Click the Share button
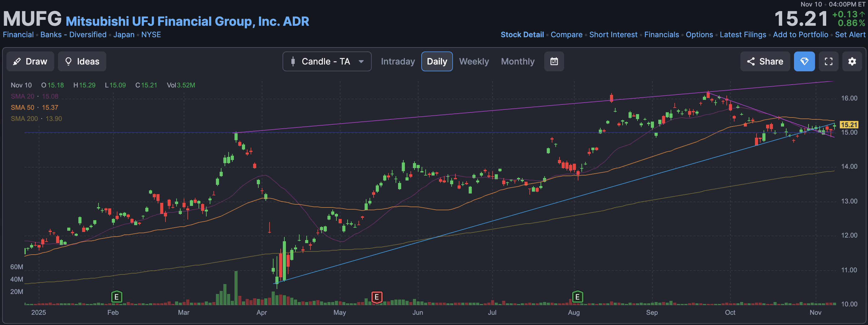 pos(765,61)
